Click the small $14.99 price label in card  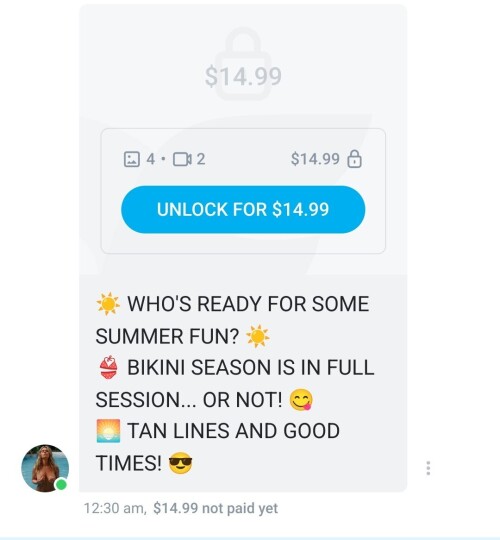[x=315, y=159]
